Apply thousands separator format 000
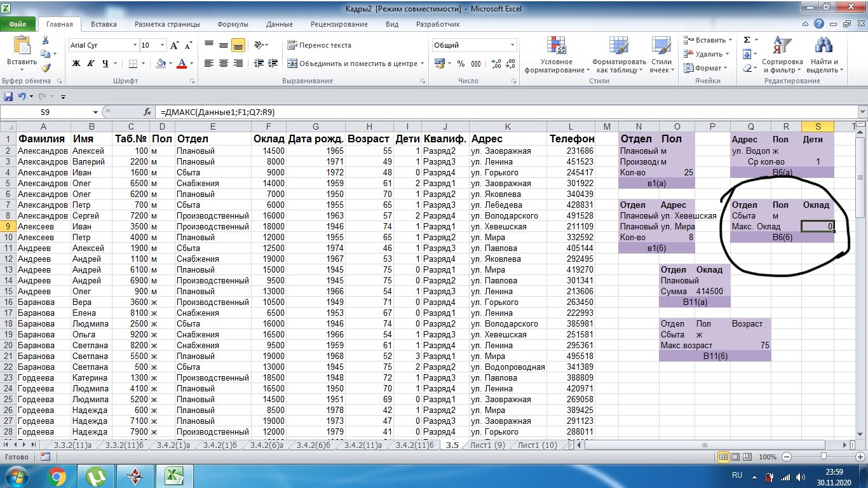This screenshot has width=868, height=488. coord(476,64)
